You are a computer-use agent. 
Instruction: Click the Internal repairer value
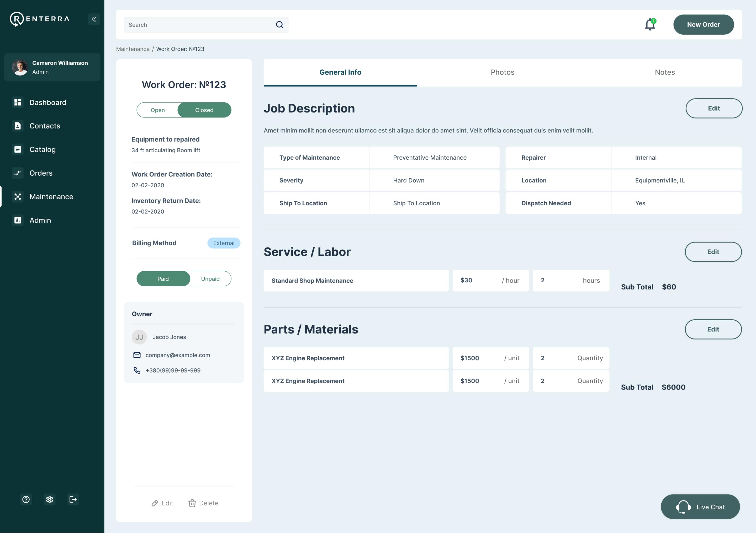[x=646, y=158]
